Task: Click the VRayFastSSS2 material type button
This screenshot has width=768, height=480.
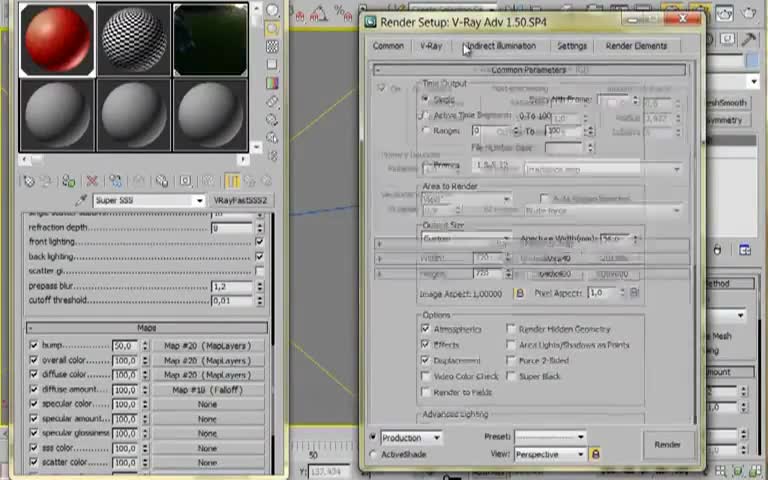Action: click(x=240, y=200)
